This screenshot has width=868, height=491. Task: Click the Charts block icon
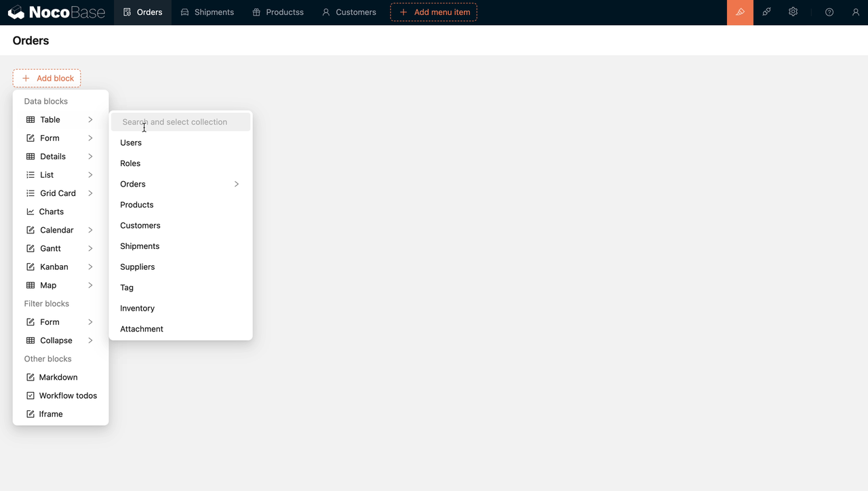31,212
